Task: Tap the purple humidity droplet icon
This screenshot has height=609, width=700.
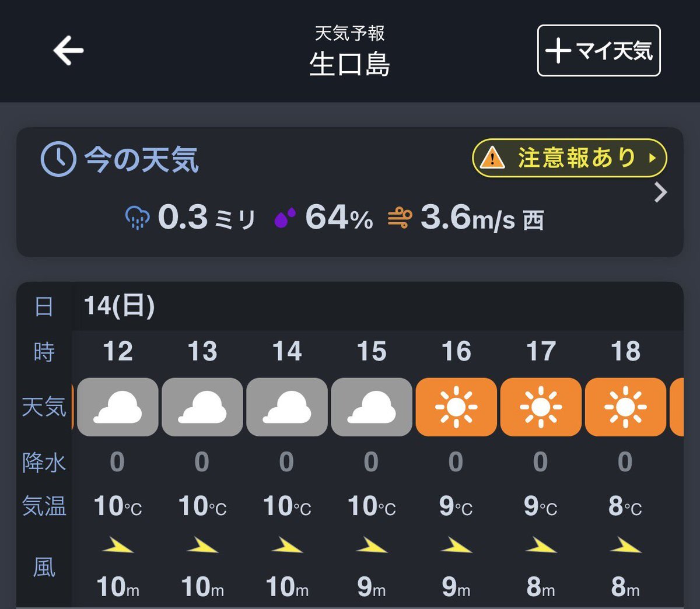Action: tap(285, 218)
